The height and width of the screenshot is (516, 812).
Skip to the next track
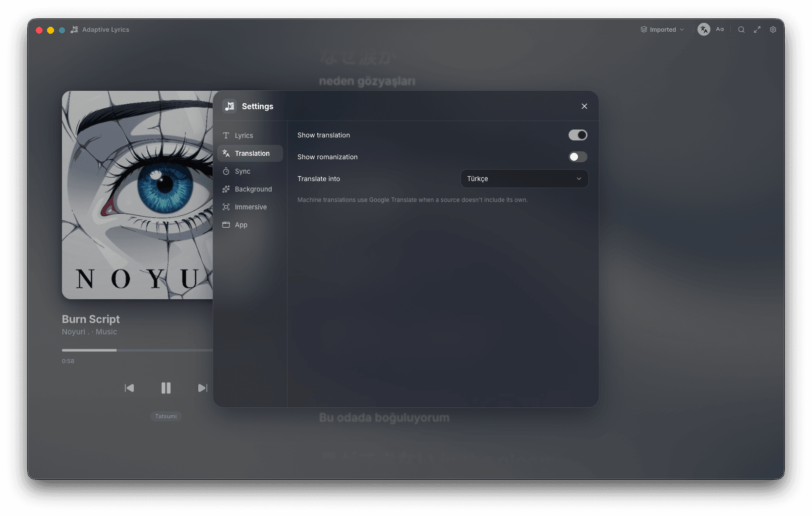[x=202, y=388]
